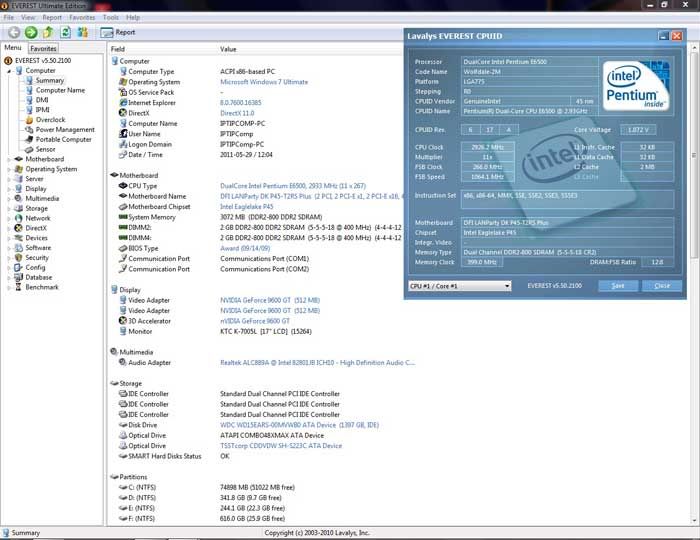
Task: Click the System Memory row icon
Action: point(123,217)
